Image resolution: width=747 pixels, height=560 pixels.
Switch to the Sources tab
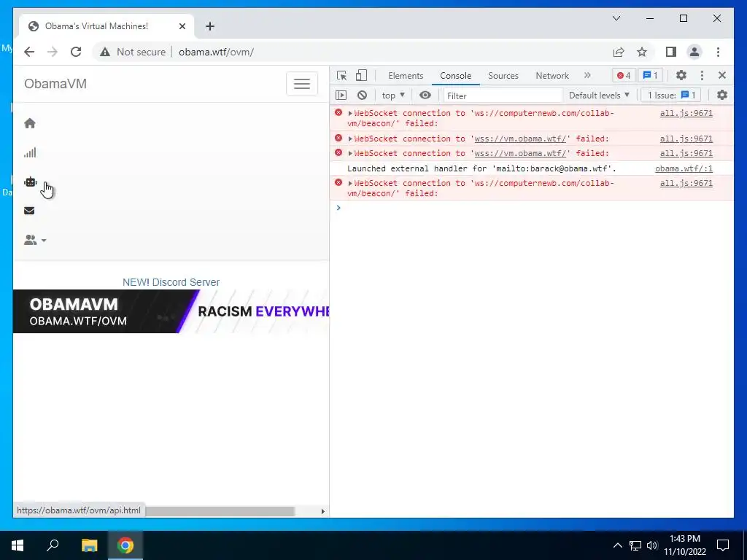(503, 76)
